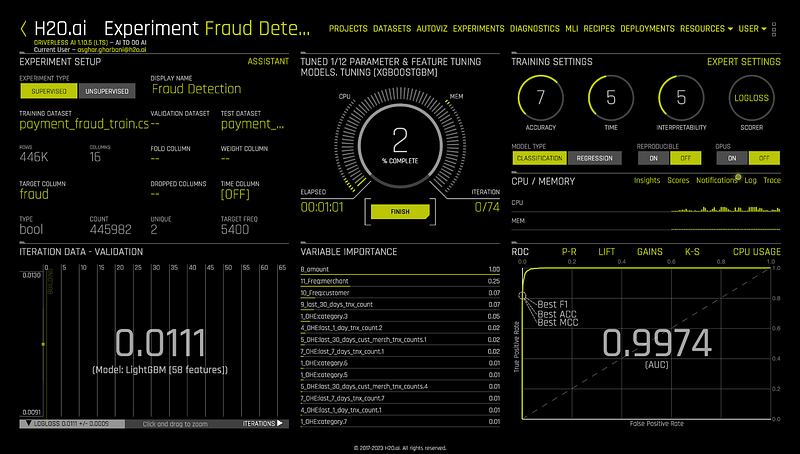
Task: Open the DATASETS menu
Action: coord(392,29)
